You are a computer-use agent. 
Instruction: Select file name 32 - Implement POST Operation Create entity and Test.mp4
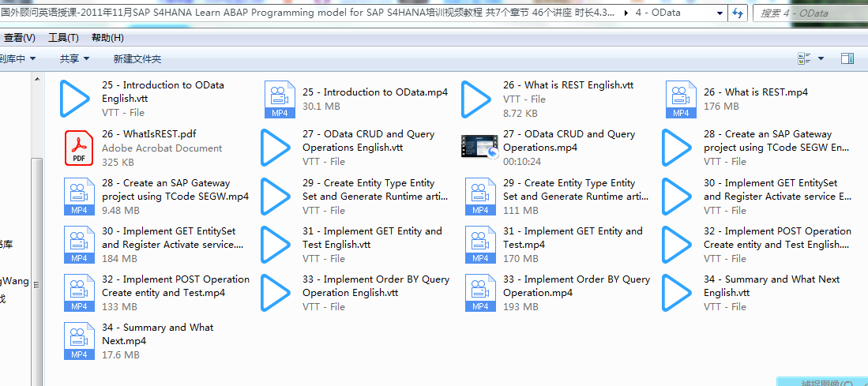[176, 286]
